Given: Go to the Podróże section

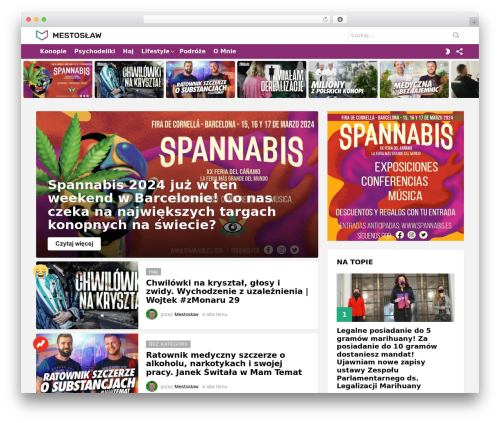Looking at the screenshot, I should click(192, 51).
